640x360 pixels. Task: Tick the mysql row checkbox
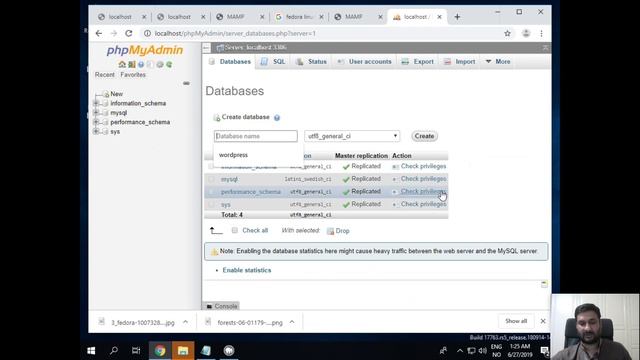tap(211, 179)
